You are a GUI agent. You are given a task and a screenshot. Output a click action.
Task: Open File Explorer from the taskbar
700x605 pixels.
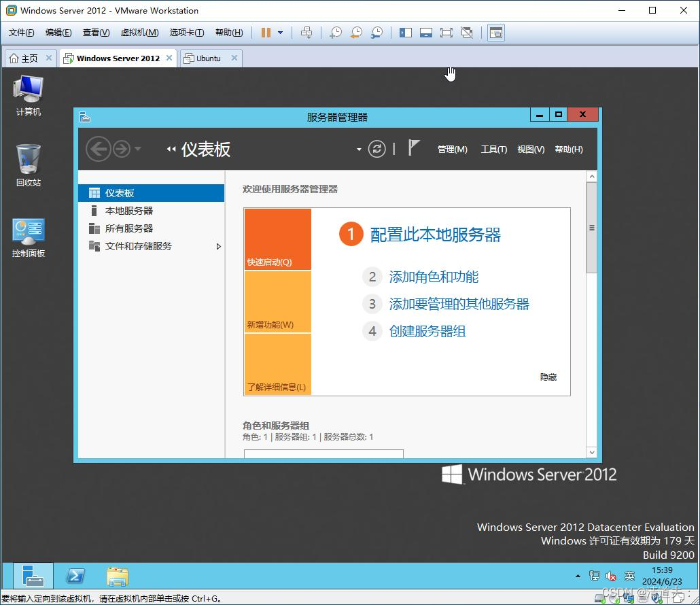(118, 576)
